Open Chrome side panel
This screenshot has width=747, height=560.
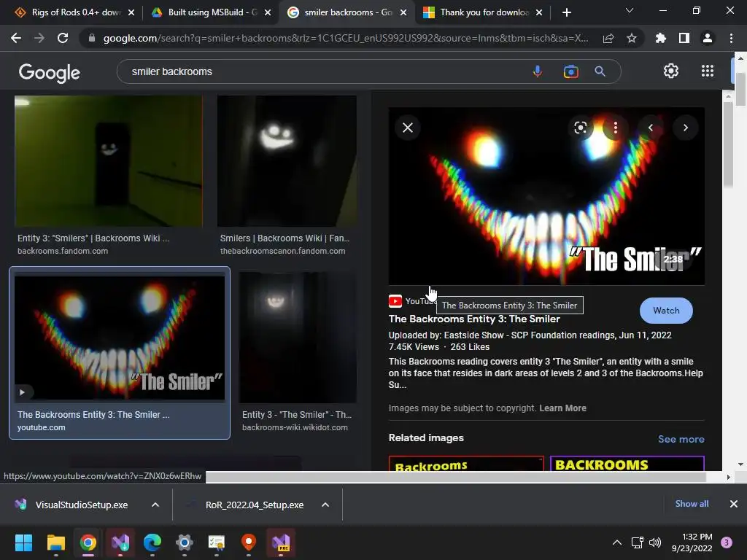[684, 38]
